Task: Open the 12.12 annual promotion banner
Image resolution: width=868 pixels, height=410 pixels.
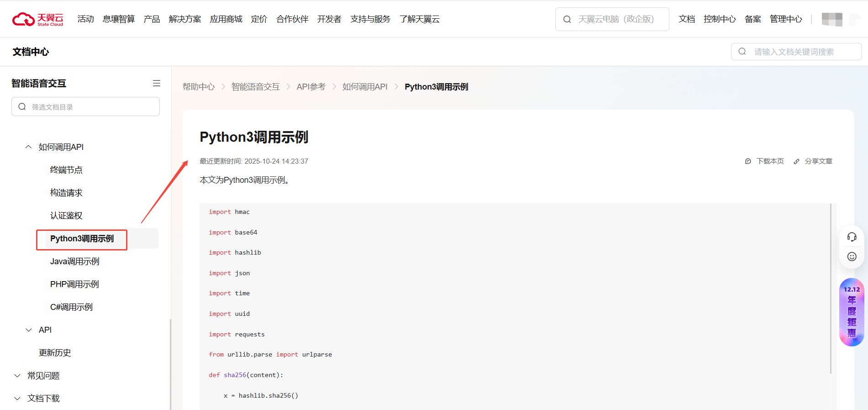Action: pyautogui.click(x=852, y=312)
